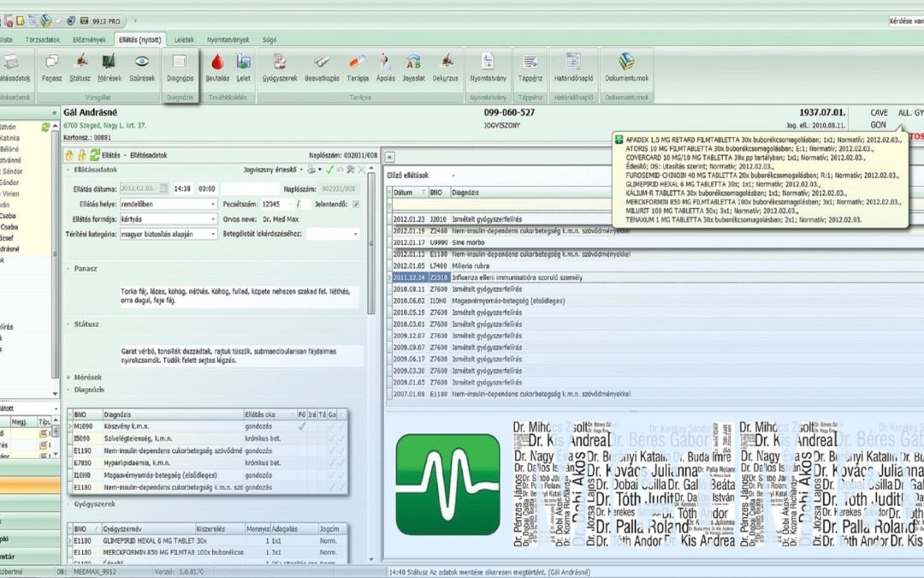Click the Beutalás blood drop icon

point(217,67)
